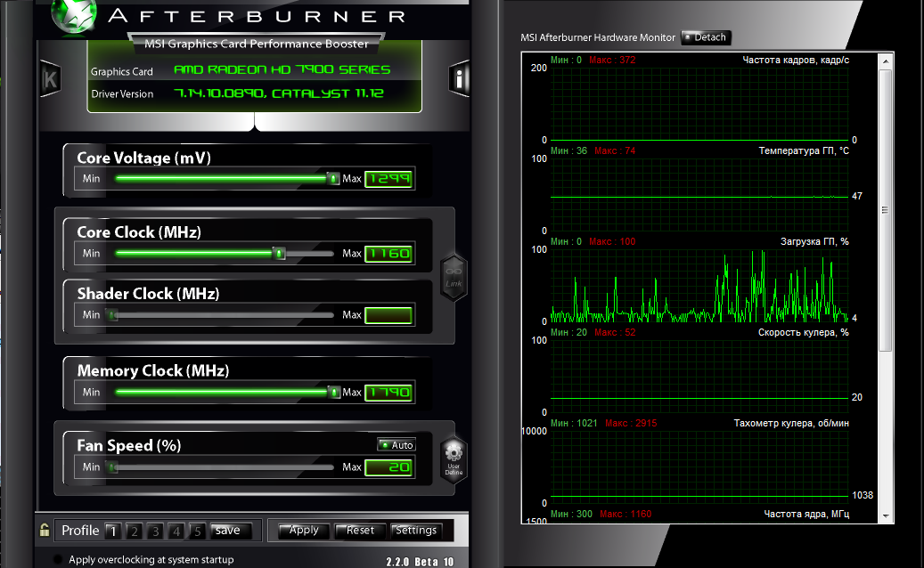Click the Fan Speed value field 20
The image size is (924, 568).
tap(388, 467)
